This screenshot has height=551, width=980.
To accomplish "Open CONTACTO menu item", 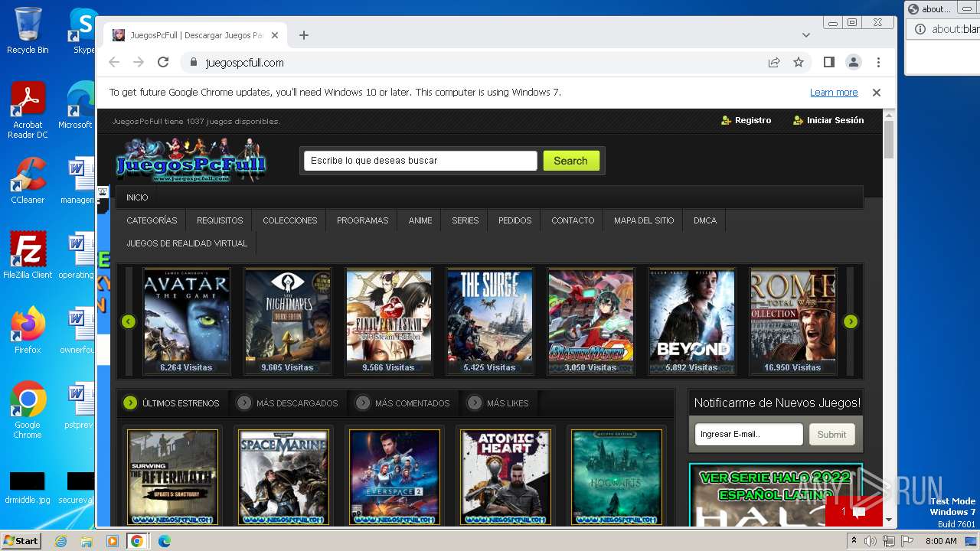I will point(573,220).
